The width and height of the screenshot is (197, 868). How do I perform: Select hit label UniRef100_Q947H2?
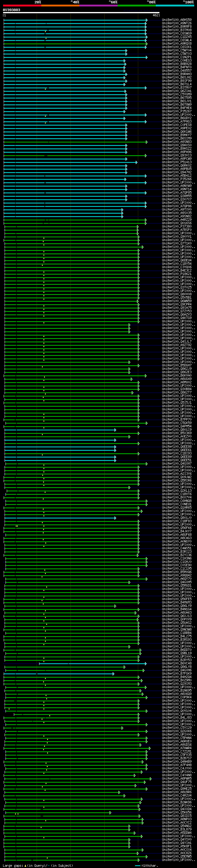[177, 172]
